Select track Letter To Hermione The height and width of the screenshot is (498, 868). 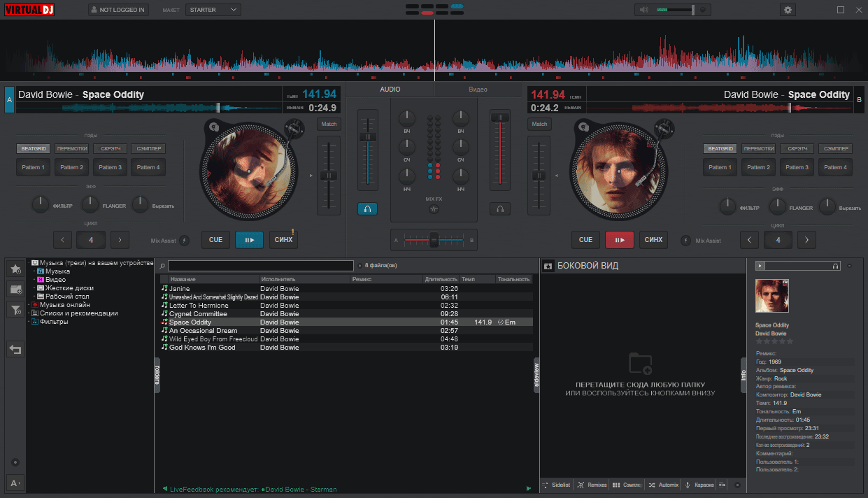click(x=346, y=306)
